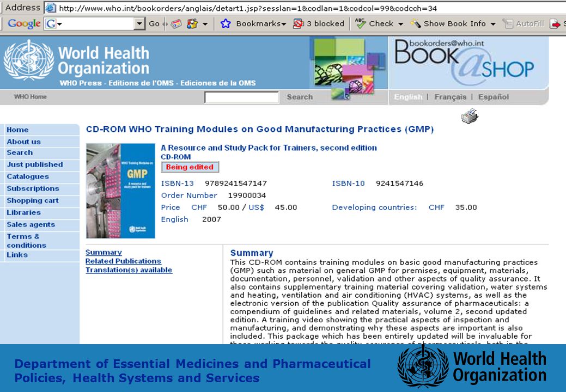This screenshot has width=566, height=392.
Task: Click the film-strip collage banner image
Action: 348,68
